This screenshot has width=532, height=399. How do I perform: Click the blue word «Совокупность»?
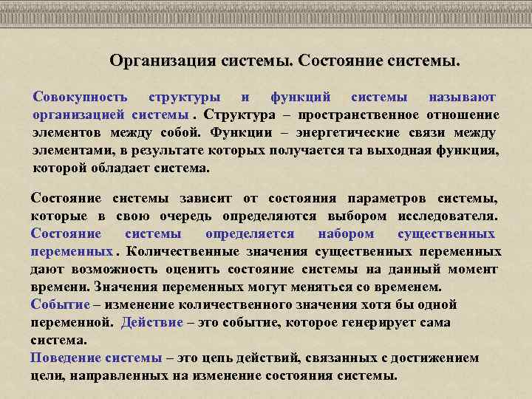[80, 98]
